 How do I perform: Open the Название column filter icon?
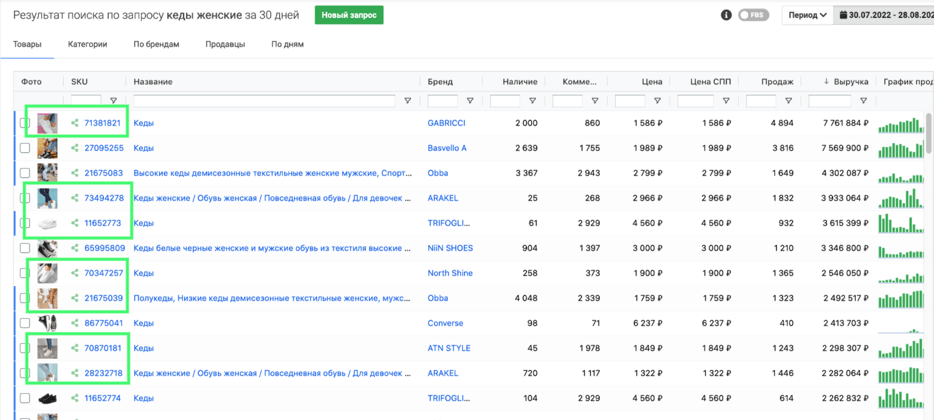(x=407, y=101)
